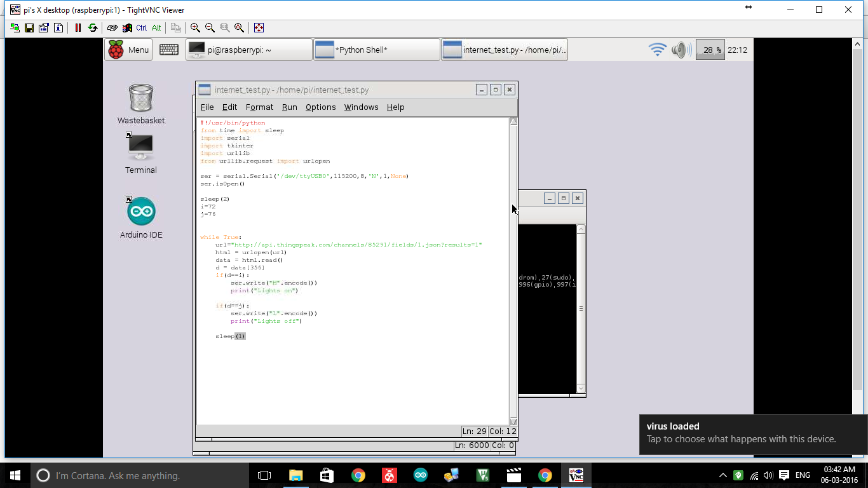The width and height of the screenshot is (868, 488).
Task: Click the file transfer toolbar icon
Action: tap(176, 28)
